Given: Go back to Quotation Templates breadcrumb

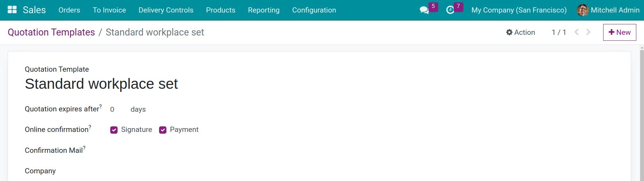Looking at the screenshot, I should tap(51, 32).
